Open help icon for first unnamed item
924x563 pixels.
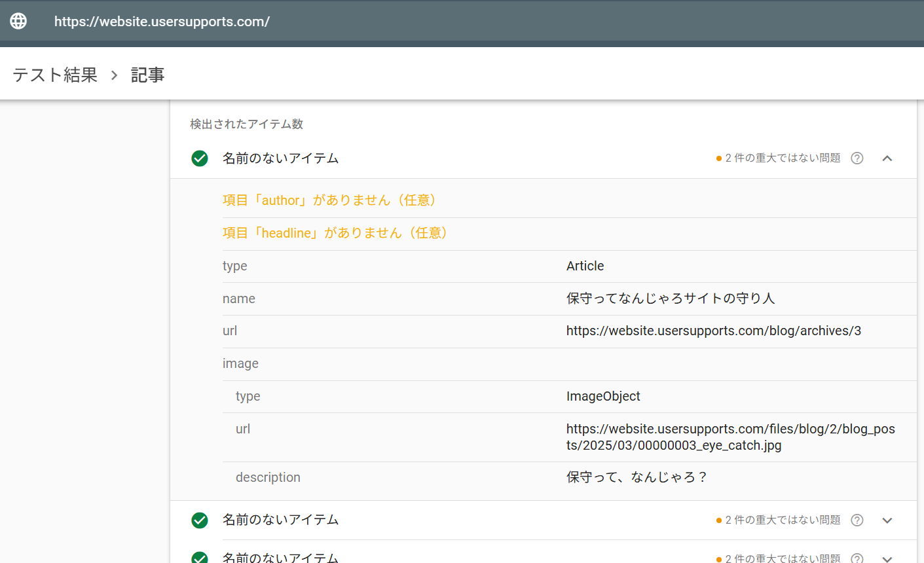[857, 158]
